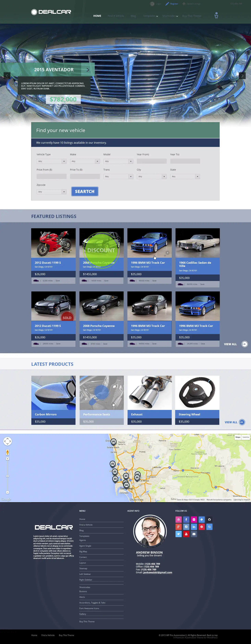
Task: Click the LinkedIn icon in footer
Action: (x=194, y=527)
